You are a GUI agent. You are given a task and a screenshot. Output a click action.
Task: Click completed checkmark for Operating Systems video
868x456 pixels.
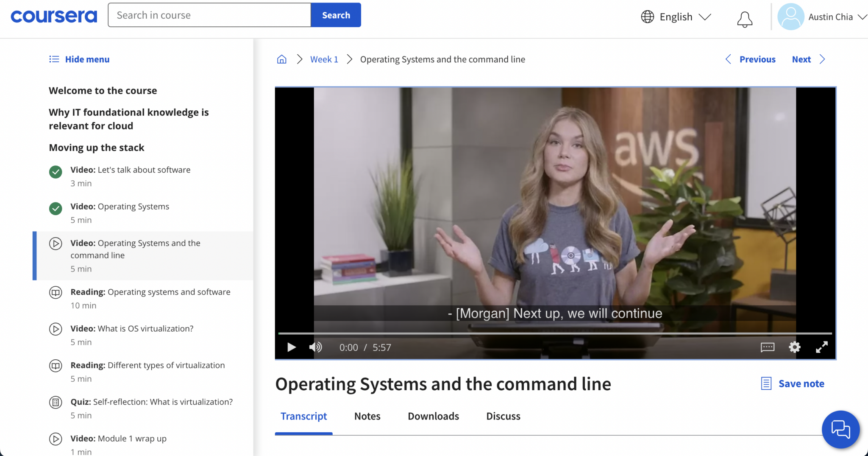point(56,209)
